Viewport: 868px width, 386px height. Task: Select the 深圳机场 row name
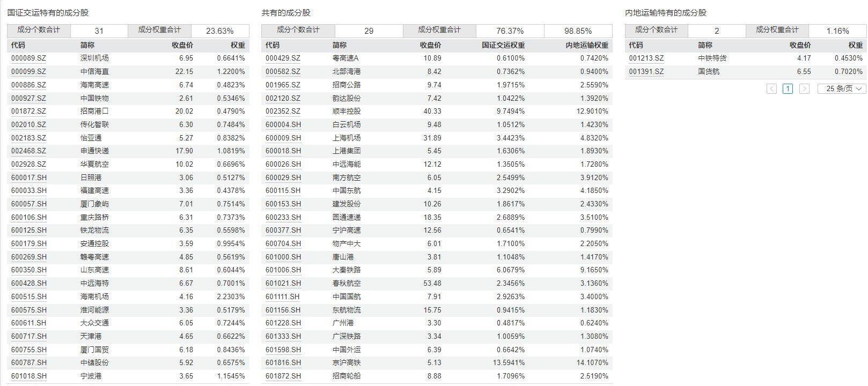(x=94, y=58)
